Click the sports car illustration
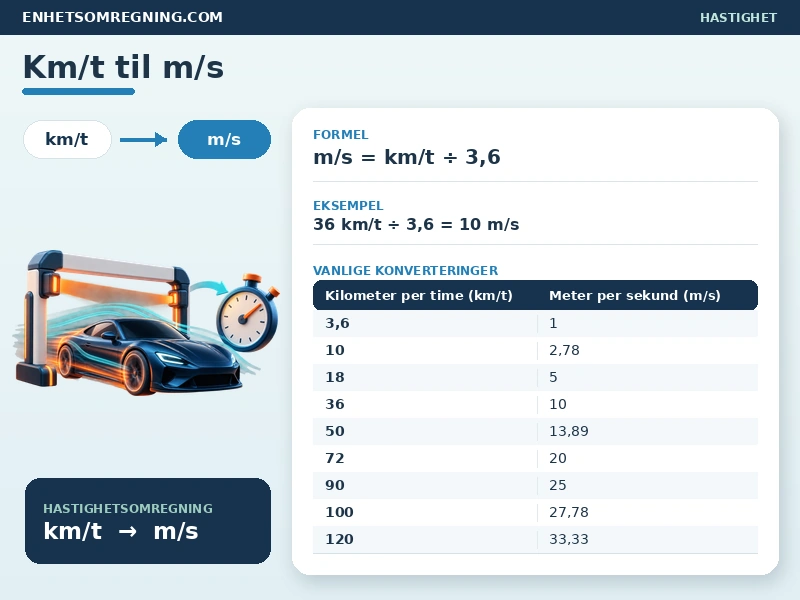 pyautogui.click(x=148, y=357)
